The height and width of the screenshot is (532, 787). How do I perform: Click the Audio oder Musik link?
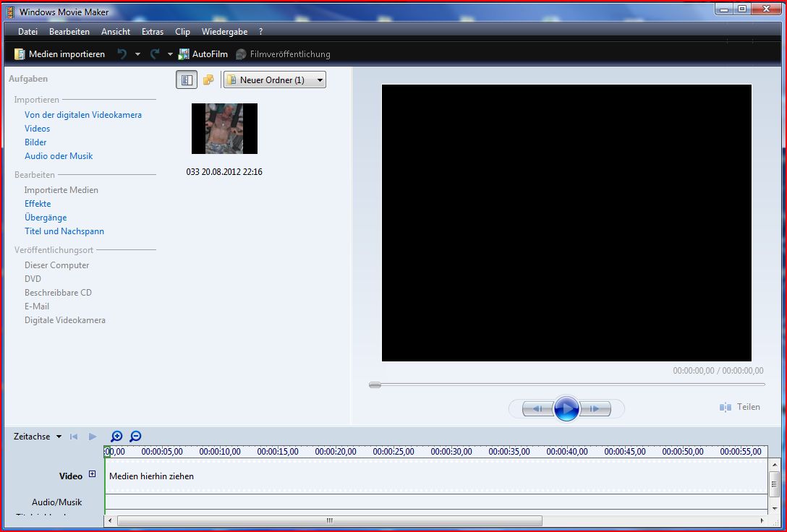tap(59, 156)
